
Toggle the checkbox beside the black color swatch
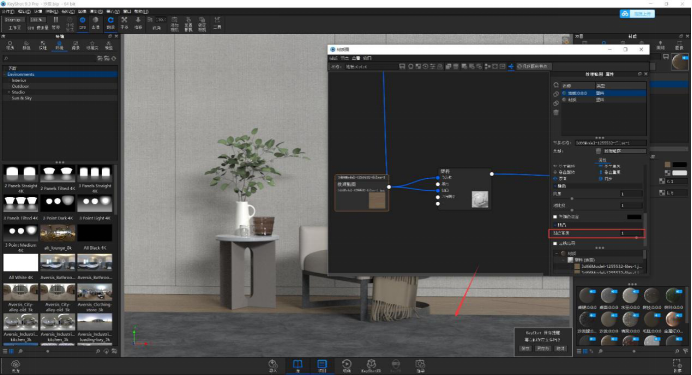[555, 217]
